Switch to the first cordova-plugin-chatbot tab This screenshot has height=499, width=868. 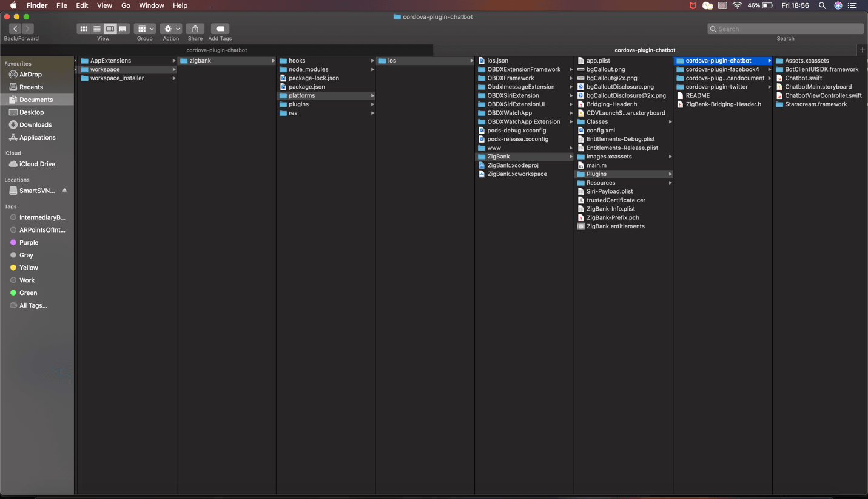(217, 50)
